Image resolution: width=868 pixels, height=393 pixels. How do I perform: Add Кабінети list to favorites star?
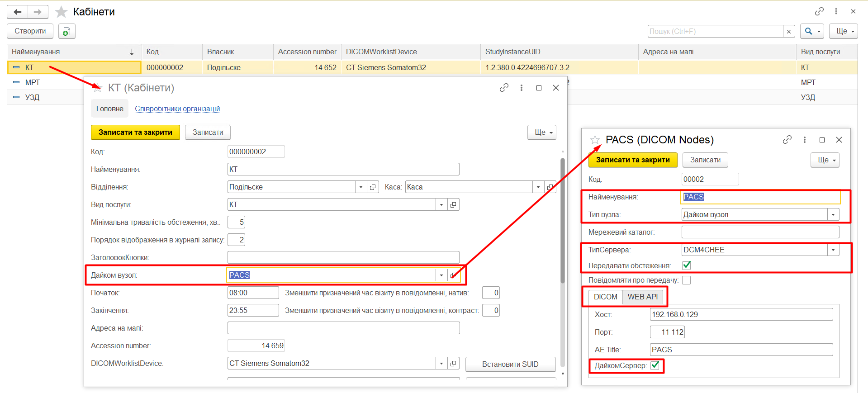pos(61,12)
